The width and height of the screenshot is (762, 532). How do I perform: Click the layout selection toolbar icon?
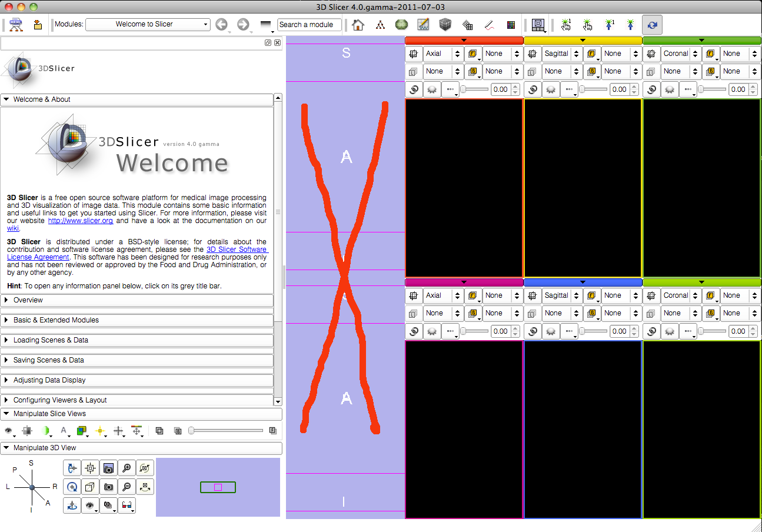point(537,25)
